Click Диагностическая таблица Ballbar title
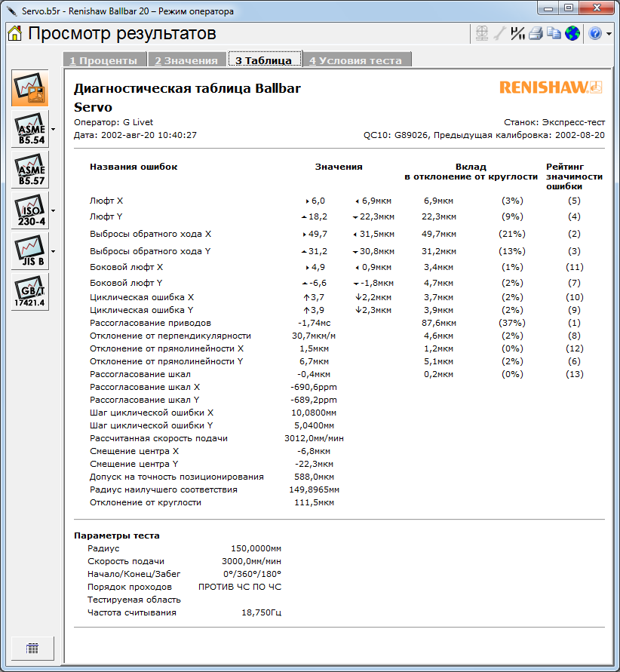Viewport: 620px width, 672px height. point(187,88)
